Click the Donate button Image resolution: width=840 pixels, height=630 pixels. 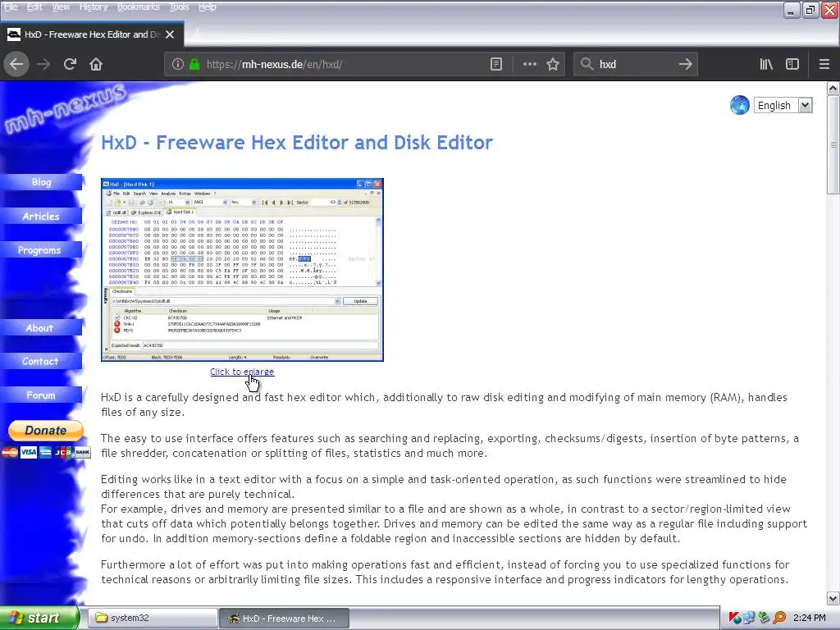[46, 430]
